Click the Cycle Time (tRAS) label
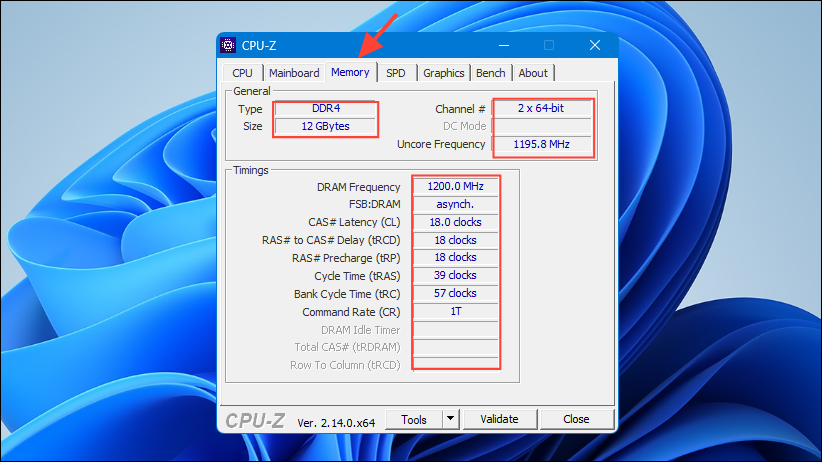 pyautogui.click(x=357, y=276)
